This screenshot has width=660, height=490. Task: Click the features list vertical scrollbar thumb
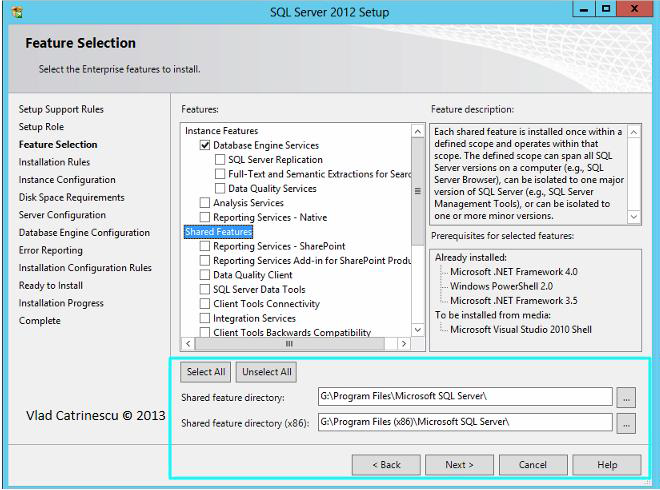418,191
